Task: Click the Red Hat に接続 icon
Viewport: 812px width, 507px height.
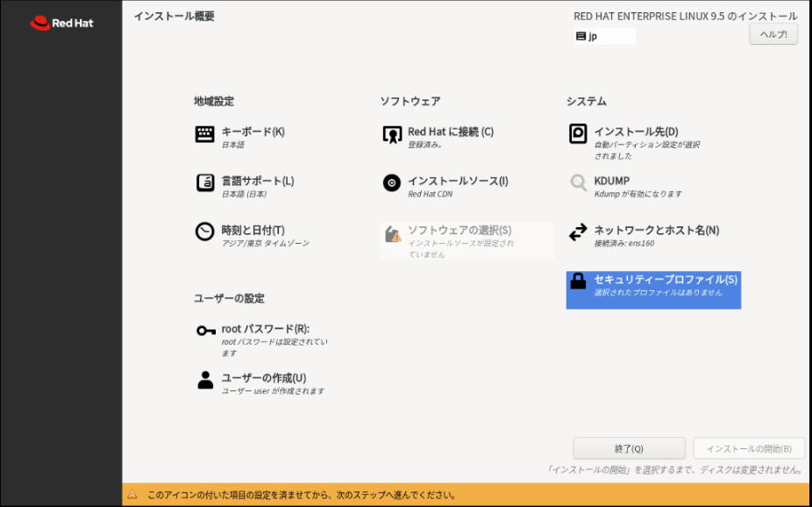Action: [391, 134]
